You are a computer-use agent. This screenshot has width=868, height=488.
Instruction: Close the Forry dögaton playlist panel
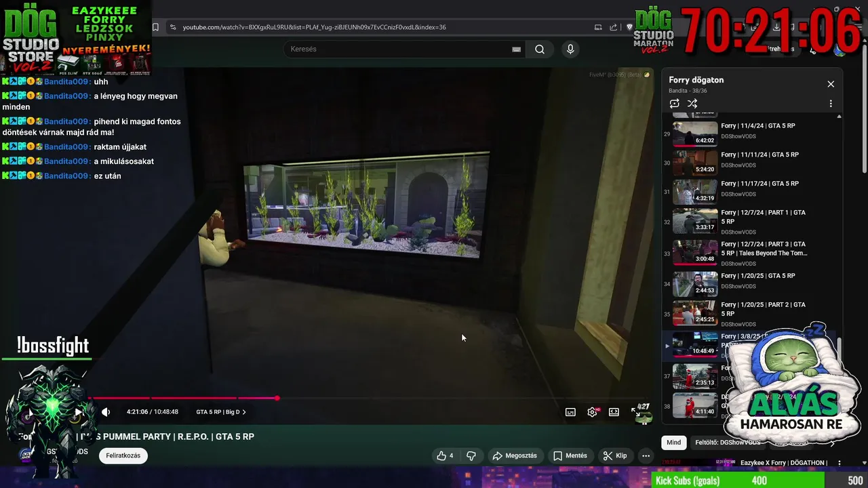[x=831, y=84]
